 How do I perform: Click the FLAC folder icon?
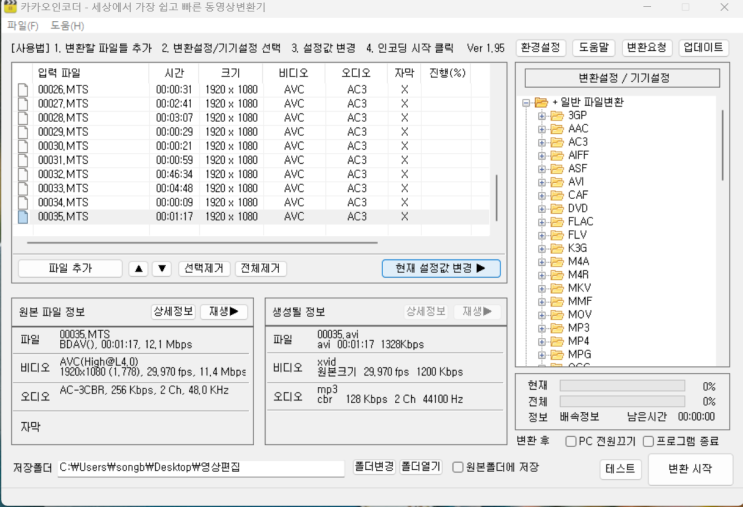pos(557,222)
